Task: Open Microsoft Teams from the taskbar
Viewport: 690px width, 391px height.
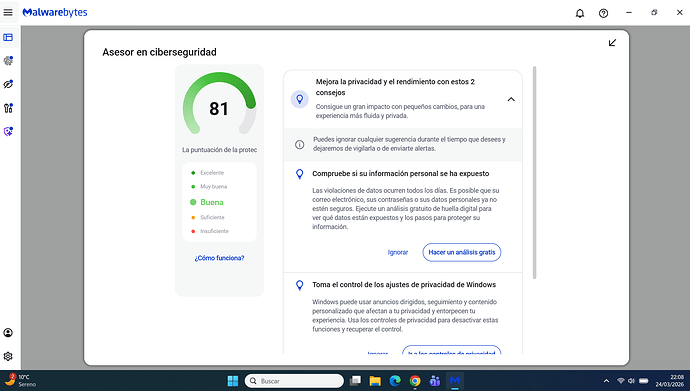Action: click(435, 381)
